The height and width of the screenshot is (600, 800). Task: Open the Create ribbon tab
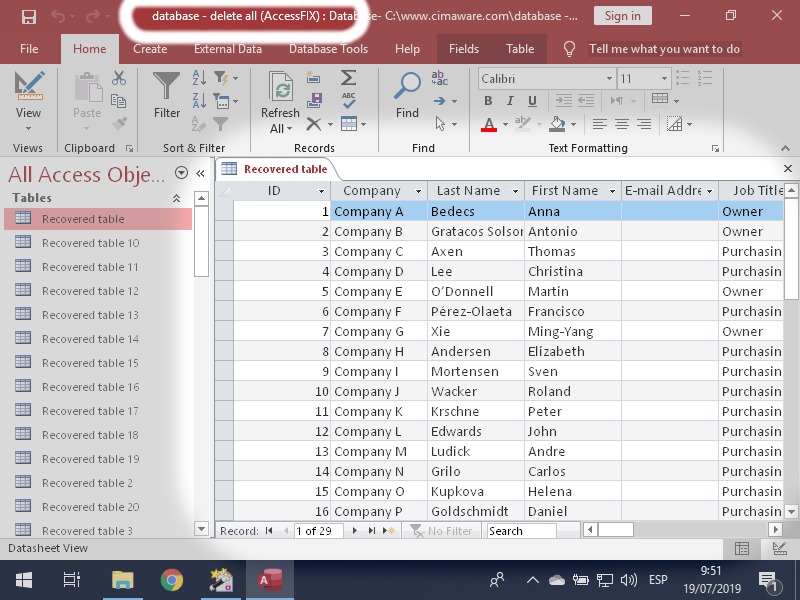click(150, 49)
